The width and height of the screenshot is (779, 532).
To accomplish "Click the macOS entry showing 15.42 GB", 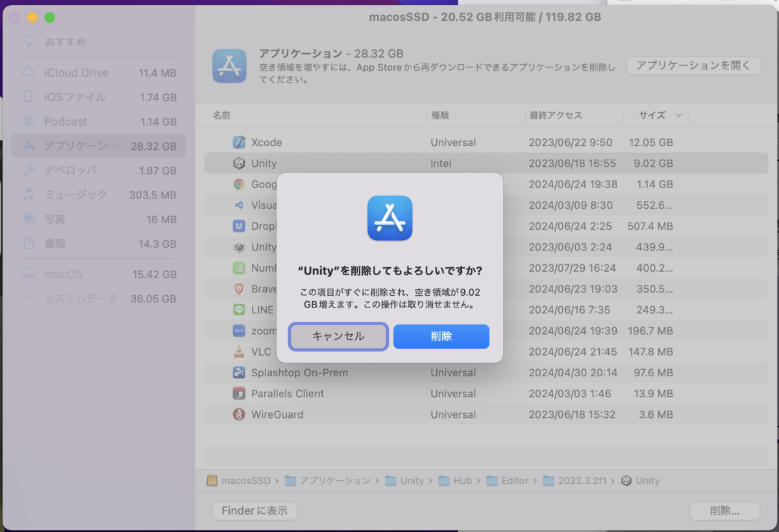I will coord(99,274).
